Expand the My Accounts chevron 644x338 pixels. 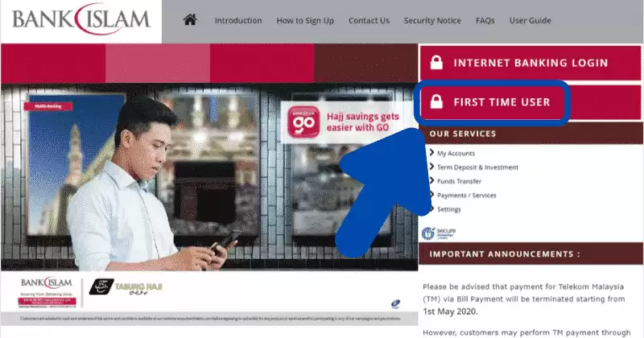(432, 153)
